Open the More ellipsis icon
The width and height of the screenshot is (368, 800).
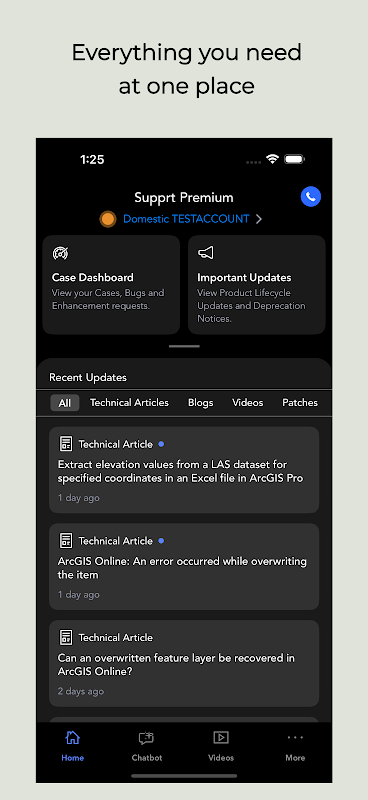coord(295,737)
